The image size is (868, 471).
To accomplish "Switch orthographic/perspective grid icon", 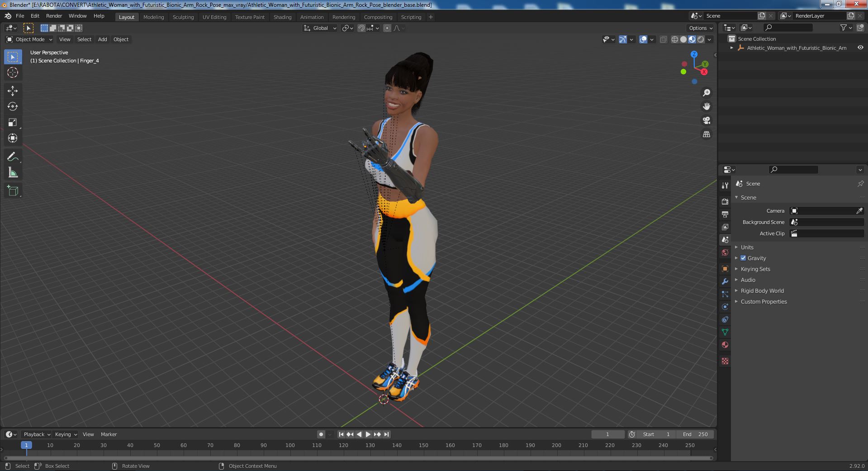I will [x=706, y=134].
